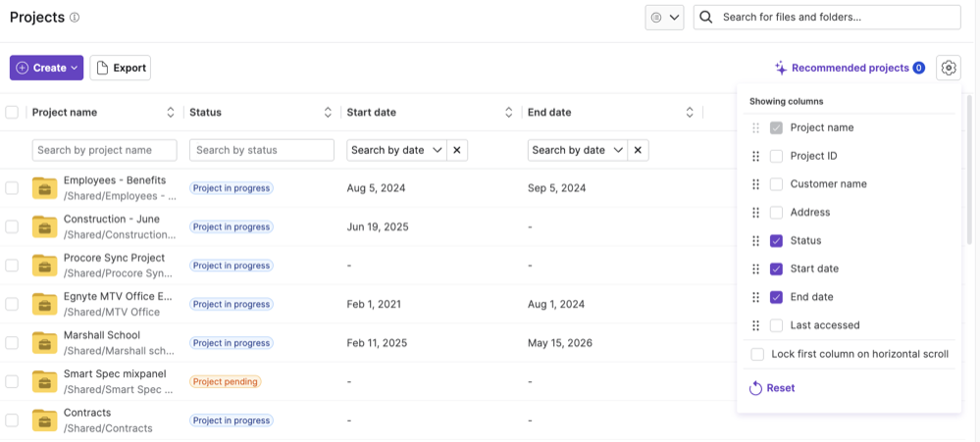Click the drag handle beside Last accessed

point(755,325)
